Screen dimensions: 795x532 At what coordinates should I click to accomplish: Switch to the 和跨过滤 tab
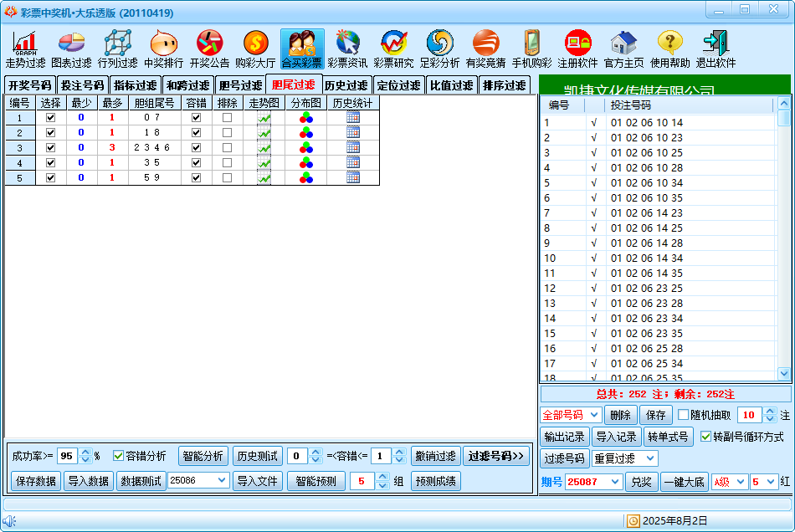[x=187, y=85]
